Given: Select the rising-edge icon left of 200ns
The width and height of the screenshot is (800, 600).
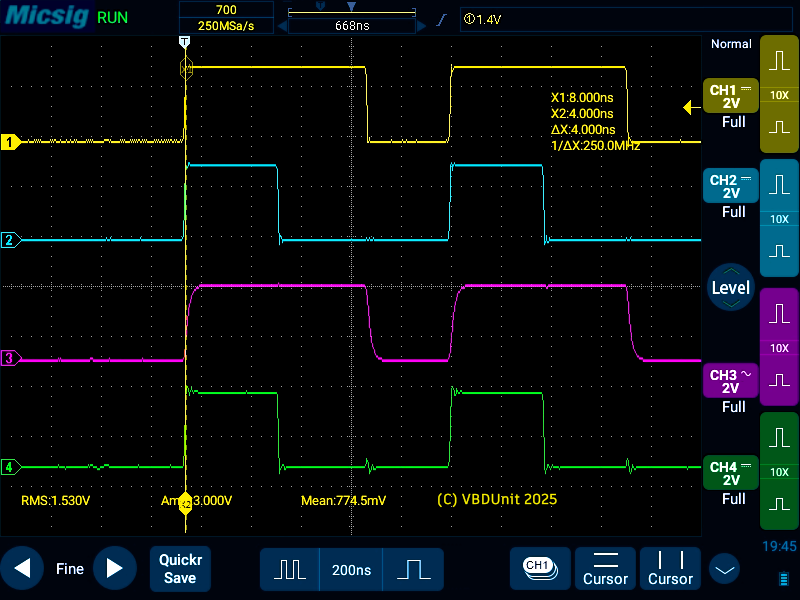Looking at the screenshot, I should (290, 569).
